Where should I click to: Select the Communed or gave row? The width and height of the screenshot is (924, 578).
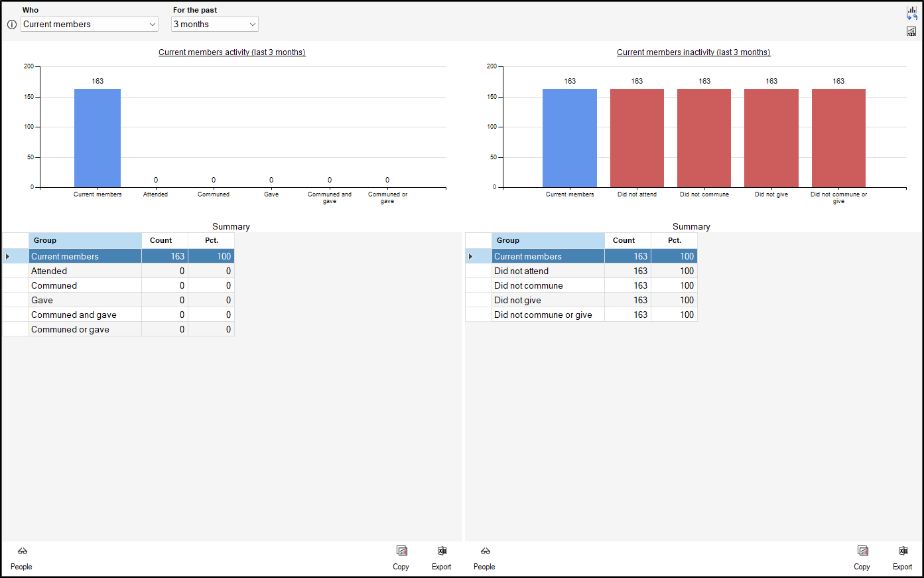coord(85,329)
